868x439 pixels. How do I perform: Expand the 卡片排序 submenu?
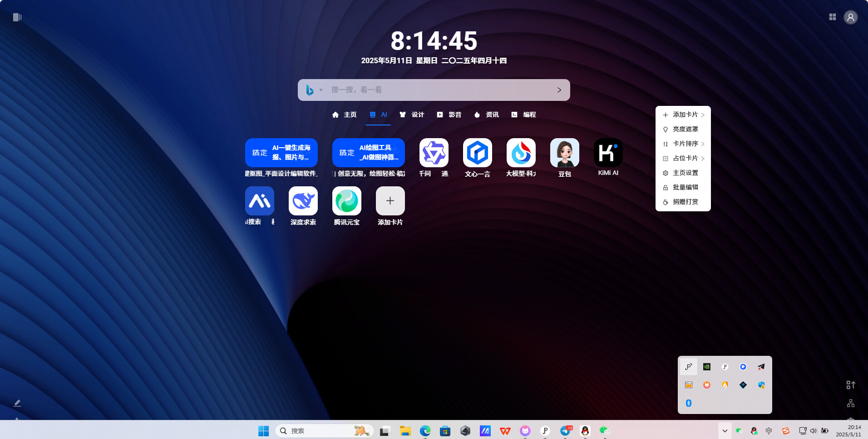(x=683, y=144)
